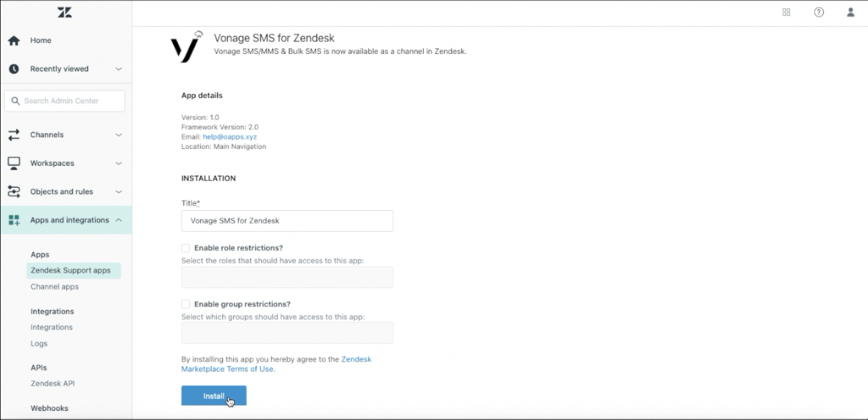
Task: Click the Apps section heading
Action: [x=40, y=255]
